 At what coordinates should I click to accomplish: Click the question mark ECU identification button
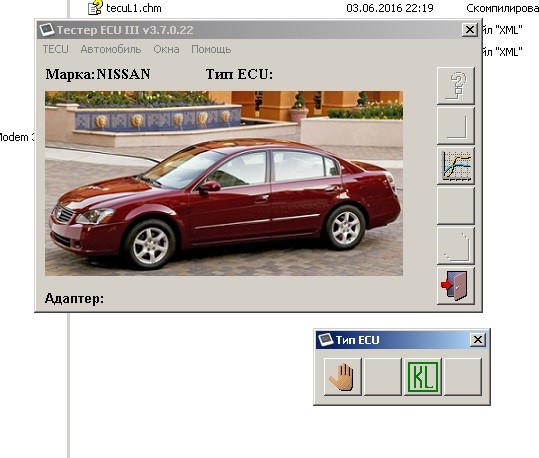coord(455,86)
